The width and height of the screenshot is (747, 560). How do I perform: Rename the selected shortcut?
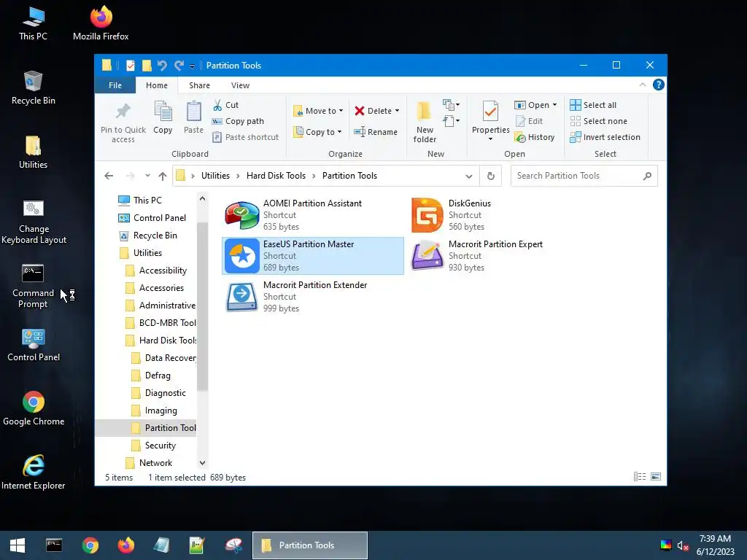376,132
